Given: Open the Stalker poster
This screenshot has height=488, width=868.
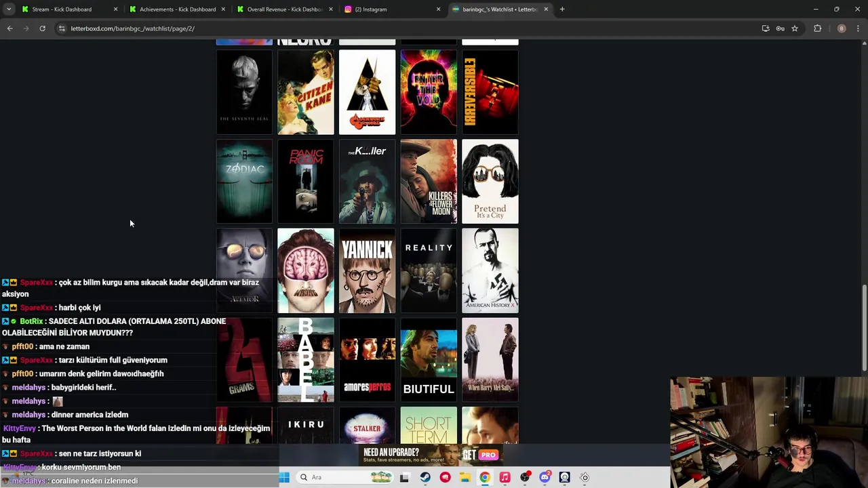Looking at the screenshot, I should (367, 426).
